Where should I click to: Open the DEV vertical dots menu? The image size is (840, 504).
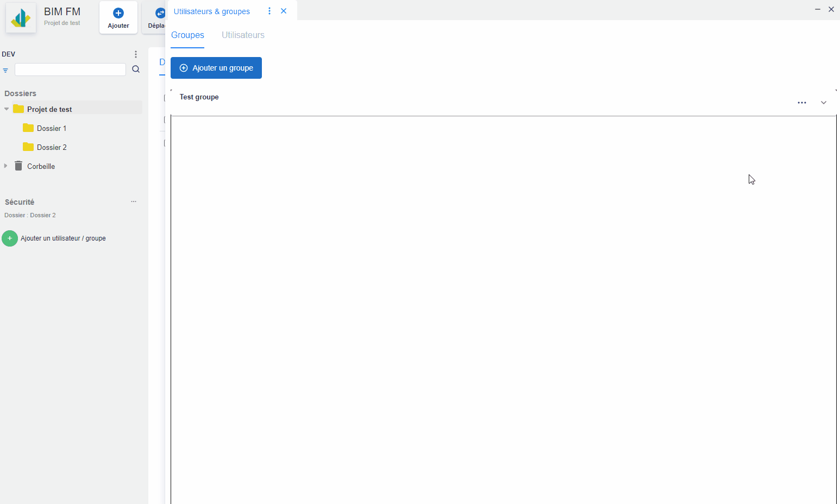(x=136, y=54)
